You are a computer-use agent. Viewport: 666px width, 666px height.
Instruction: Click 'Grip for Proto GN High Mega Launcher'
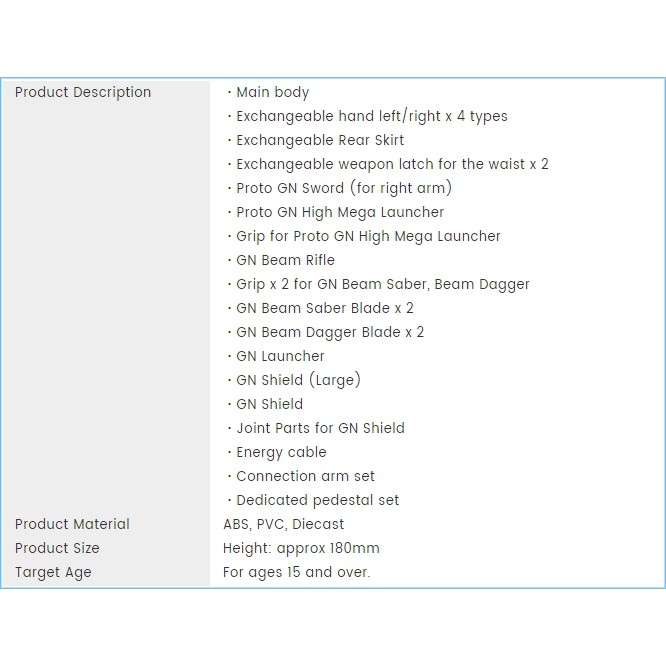click(368, 236)
